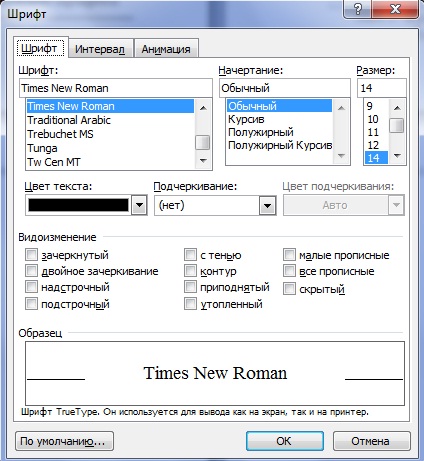Select Traditional Arabic font

point(110,120)
